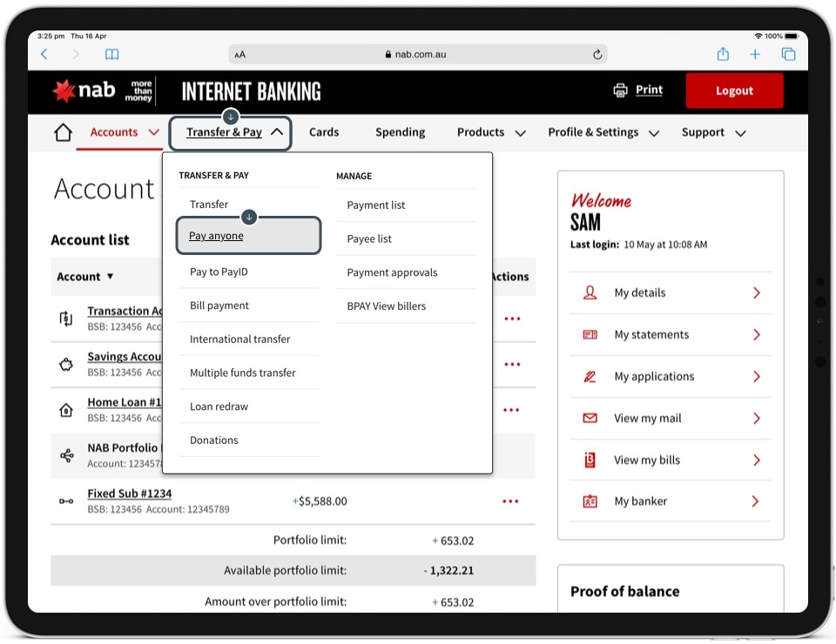Click the Transaction Account row icon

[66, 319]
